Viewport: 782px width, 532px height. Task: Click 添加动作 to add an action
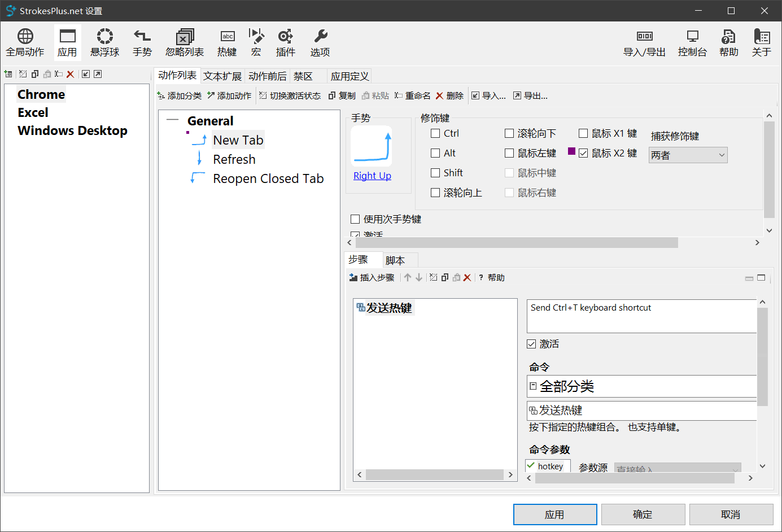point(229,95)
